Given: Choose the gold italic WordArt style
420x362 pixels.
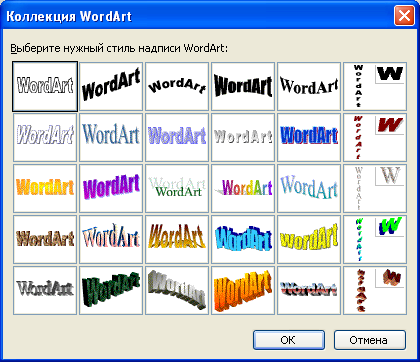Looking at the screenshot, I should [177, 239].
